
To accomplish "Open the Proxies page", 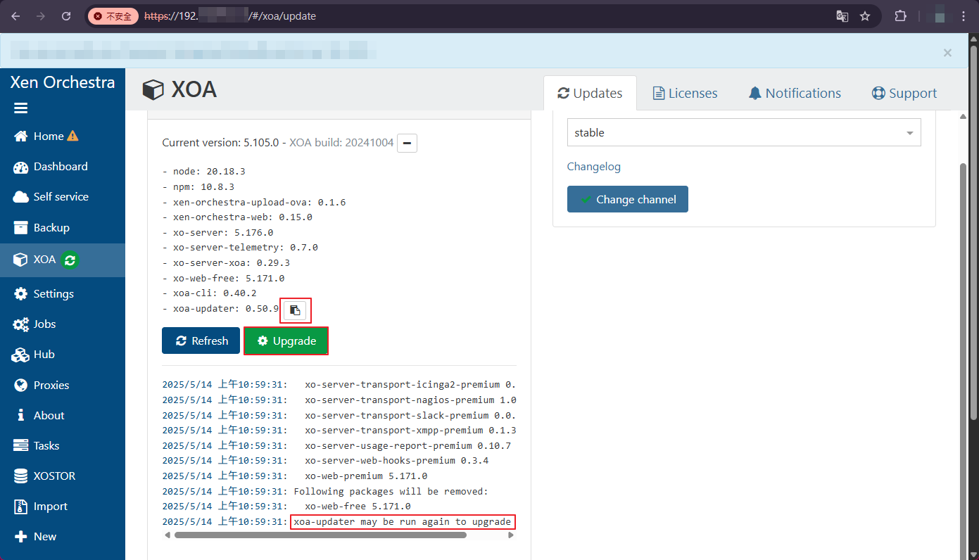I will point(42,386).
